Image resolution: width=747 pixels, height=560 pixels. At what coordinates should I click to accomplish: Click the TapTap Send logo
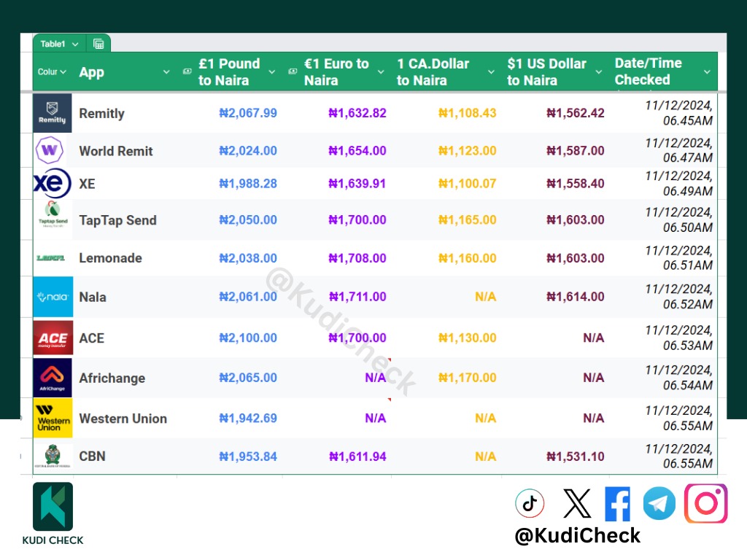click(53, 214)
